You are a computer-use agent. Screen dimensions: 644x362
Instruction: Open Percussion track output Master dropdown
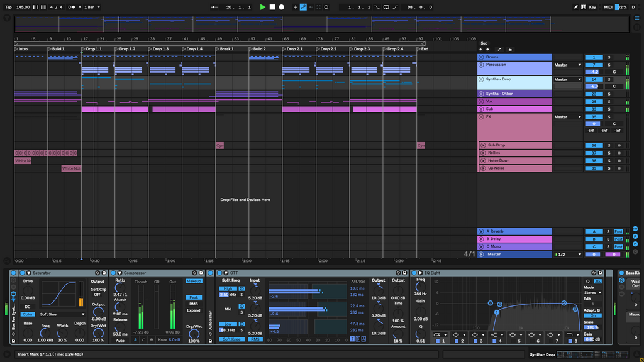[x=568, y=65]
